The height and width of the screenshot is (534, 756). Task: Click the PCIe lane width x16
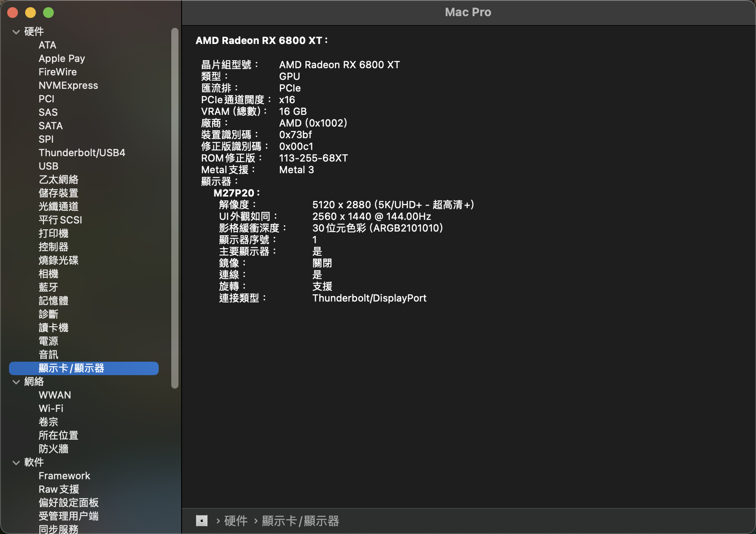coord(287,100)
